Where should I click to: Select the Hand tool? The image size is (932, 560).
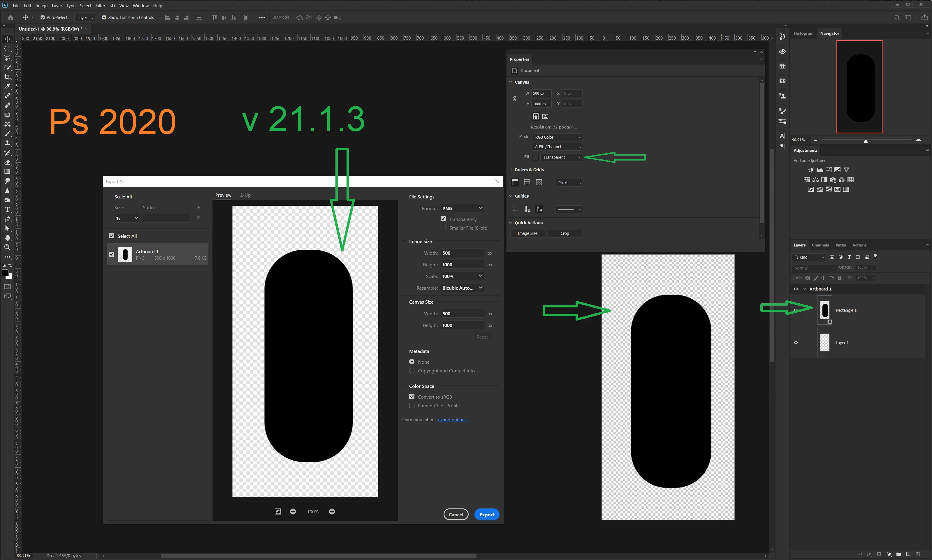point(7,238)
